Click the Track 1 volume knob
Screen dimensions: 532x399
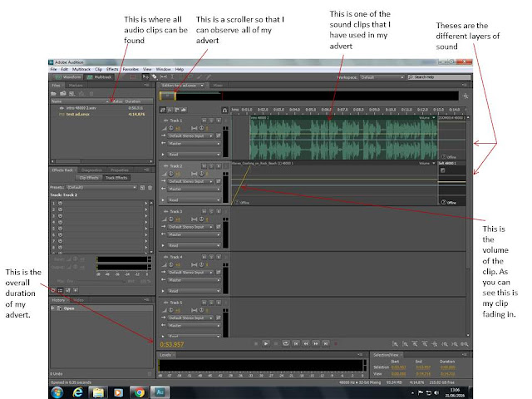(x=171, y=128)
